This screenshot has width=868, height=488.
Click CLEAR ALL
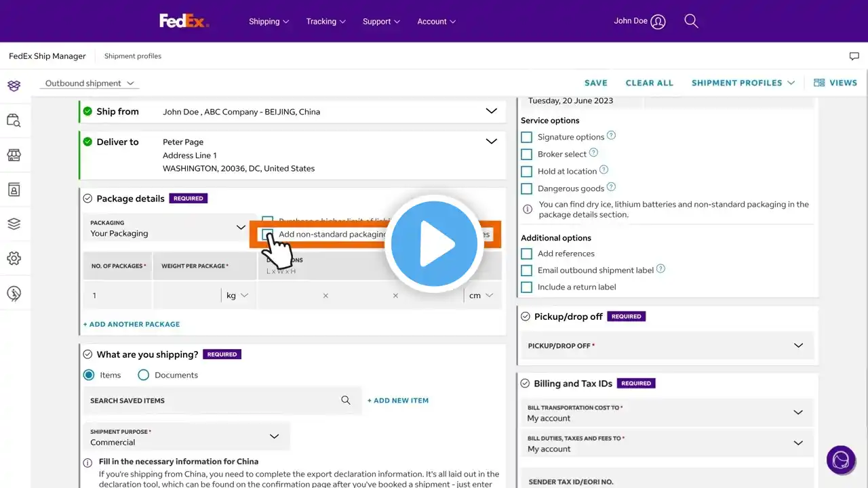(x=650, y=83)
